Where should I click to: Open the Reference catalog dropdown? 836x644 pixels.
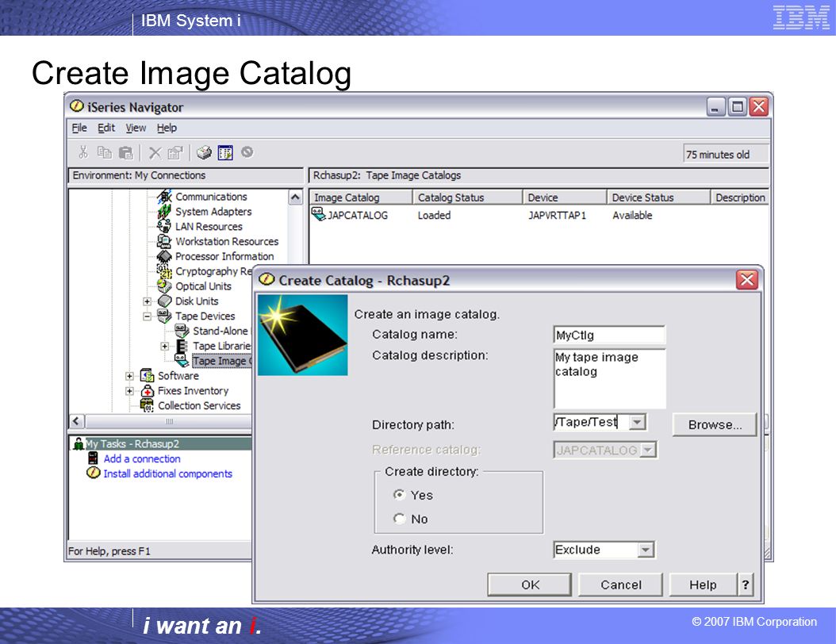pos(648,450)
